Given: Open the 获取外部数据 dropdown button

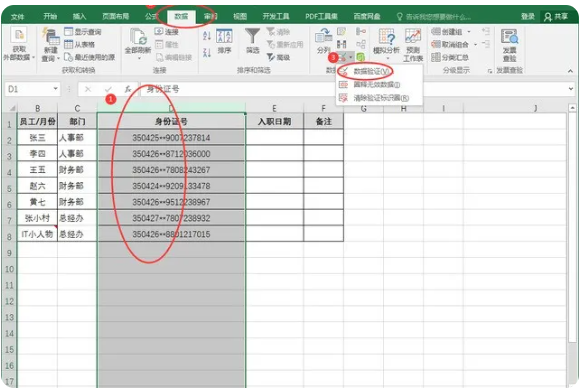Looking at the screenshot, I should pyautogui.click(x=19, y=45).
